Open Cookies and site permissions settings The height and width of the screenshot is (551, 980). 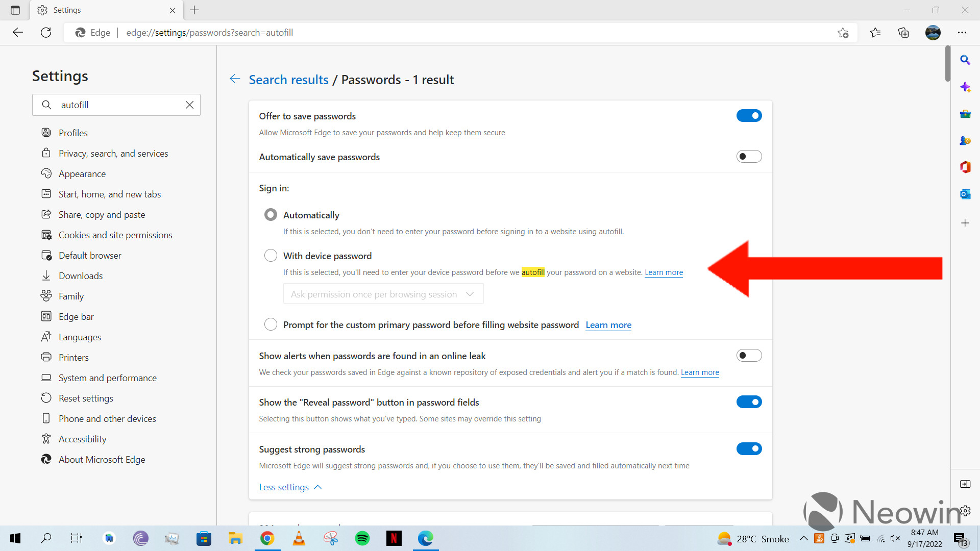point(115,235)
